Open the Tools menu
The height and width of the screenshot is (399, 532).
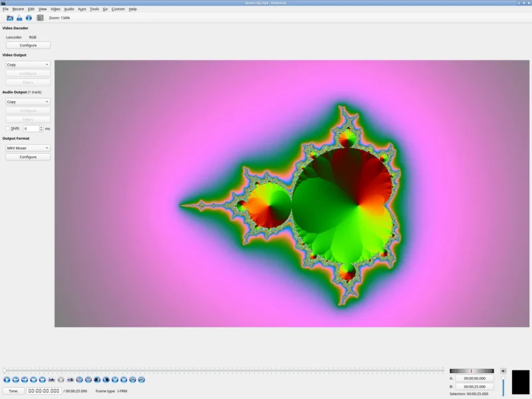(x=94, y=9)
